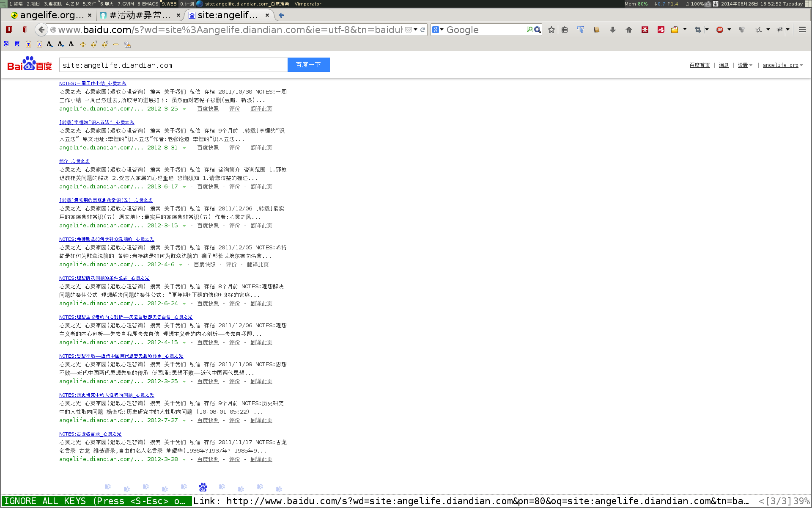
Task: Open the hamburger menu button
Action: tap(802, 30)
